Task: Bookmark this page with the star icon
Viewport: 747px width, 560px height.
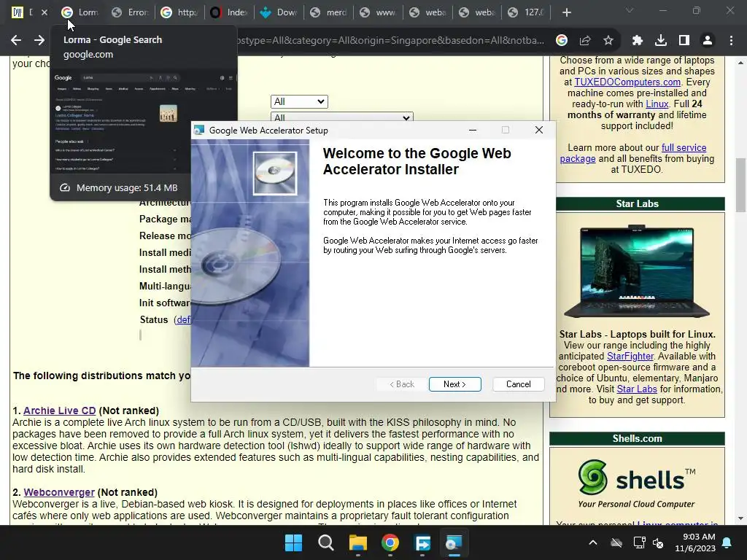Action: (x=608, y=41)
